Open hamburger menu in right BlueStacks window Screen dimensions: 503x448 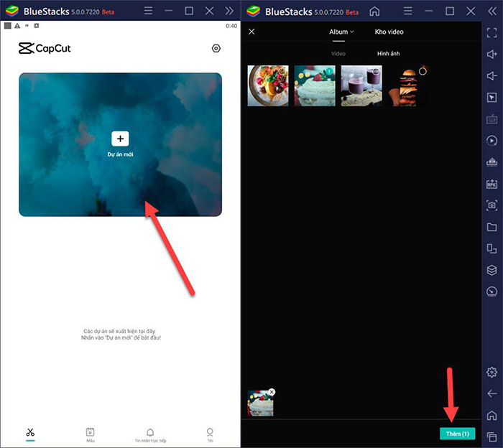tap(407, 11)
